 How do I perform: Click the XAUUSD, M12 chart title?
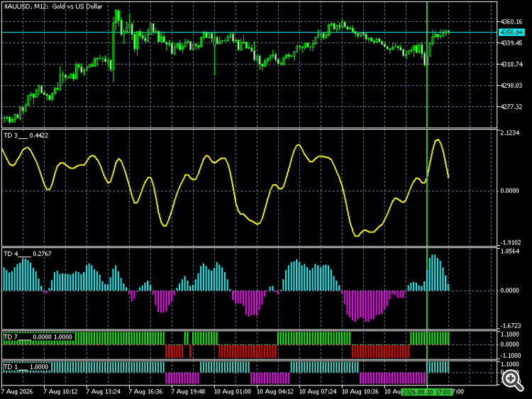pyautogui.click(x=53, y=6)
